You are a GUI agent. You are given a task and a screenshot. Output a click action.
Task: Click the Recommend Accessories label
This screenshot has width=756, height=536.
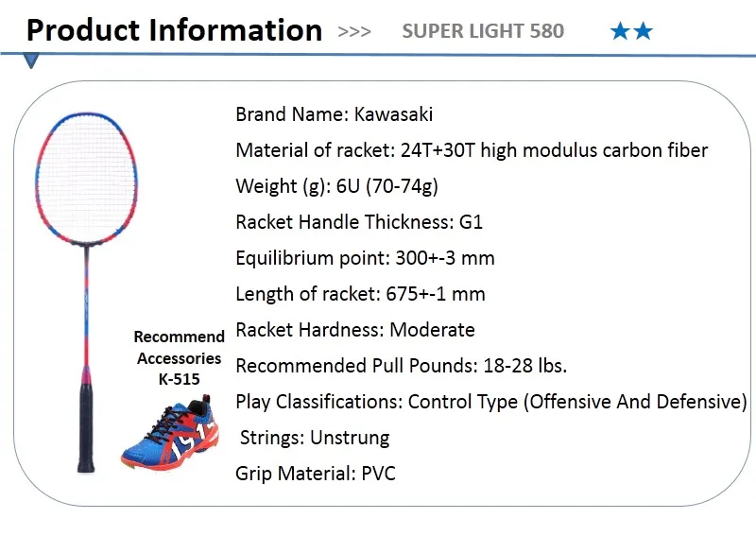179,347
